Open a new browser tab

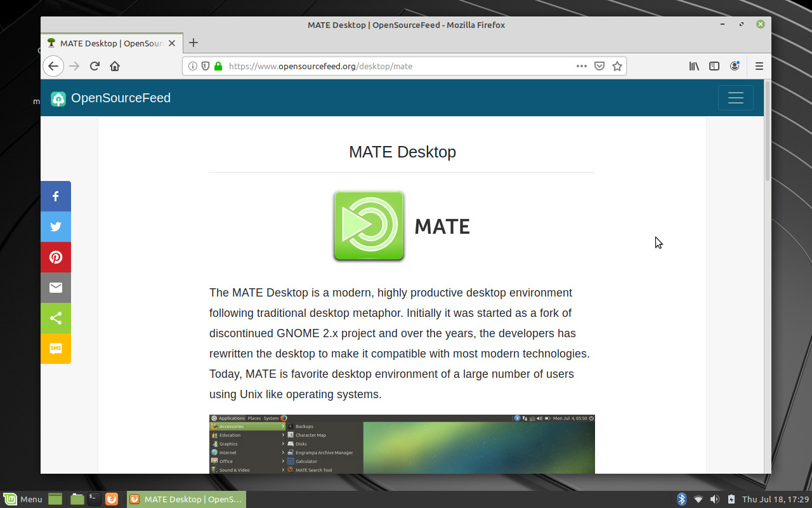[x=193, y=43]
